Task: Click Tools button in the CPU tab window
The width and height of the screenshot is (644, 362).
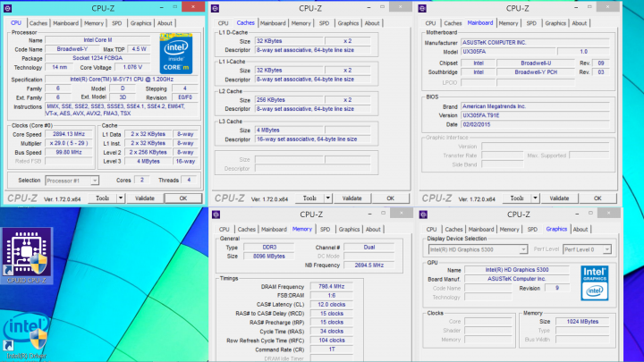Action: click(102, 198)
